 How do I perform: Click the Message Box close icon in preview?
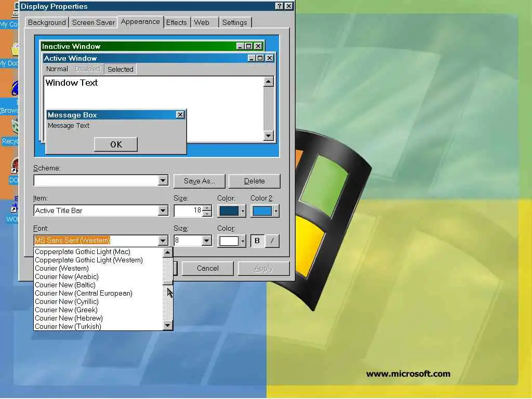pyautogui.click(x=180, y=115)
